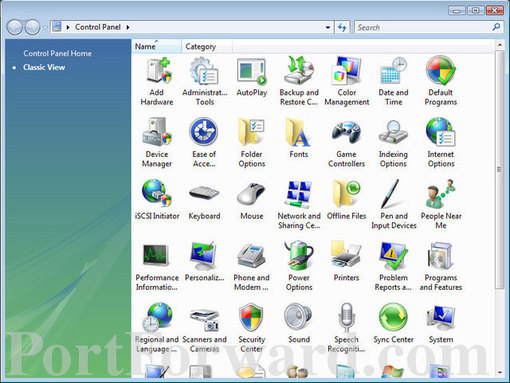This screenshot has height=383, width=510.
Task: Open People Near Me
Action: click(441, 205)
